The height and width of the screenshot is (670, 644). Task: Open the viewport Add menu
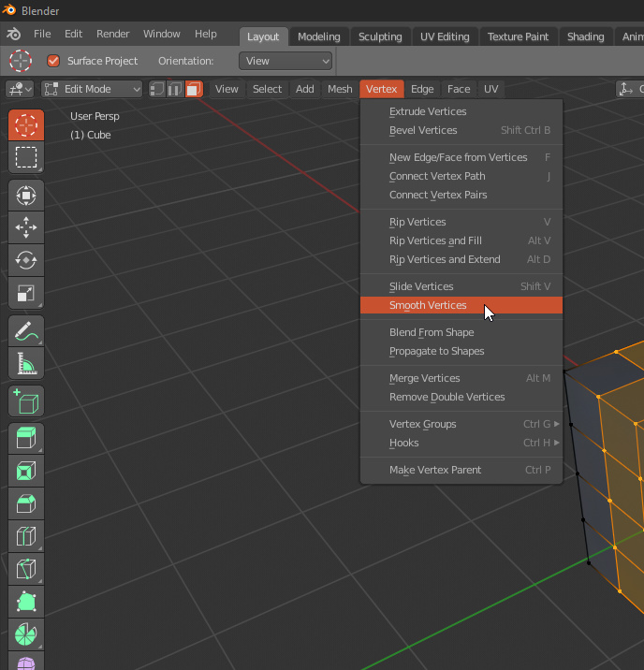click(305, 89)
